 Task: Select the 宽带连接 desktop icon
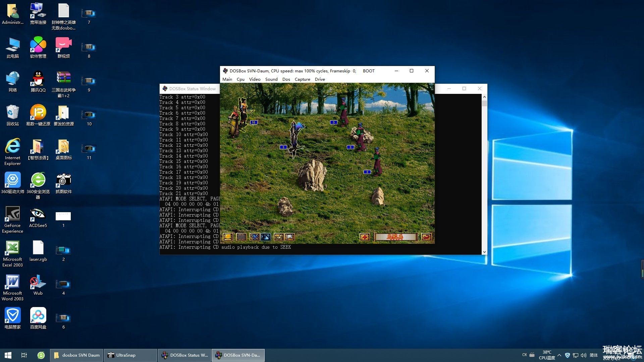(38, 14)
